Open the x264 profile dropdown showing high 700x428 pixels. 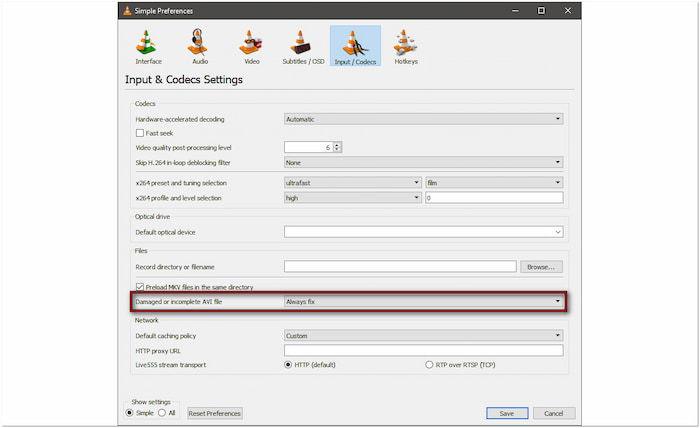(353, 198)
